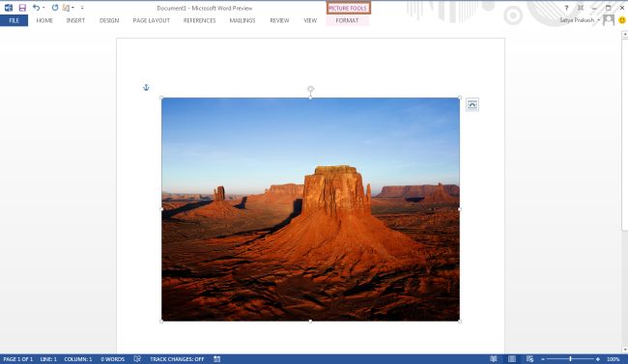628x364 pixels.
Task: Click PAGE 1 OF 1 in status bar
Action: pos(18,359)
